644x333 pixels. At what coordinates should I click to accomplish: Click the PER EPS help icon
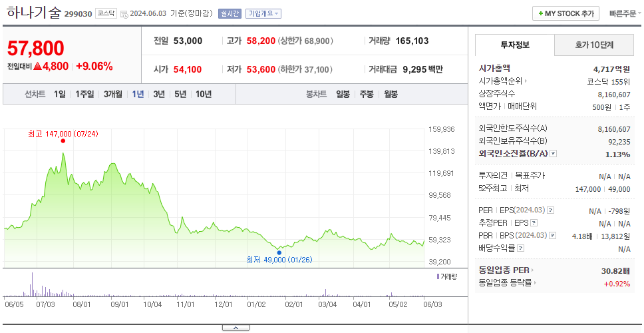coord(551,210)
